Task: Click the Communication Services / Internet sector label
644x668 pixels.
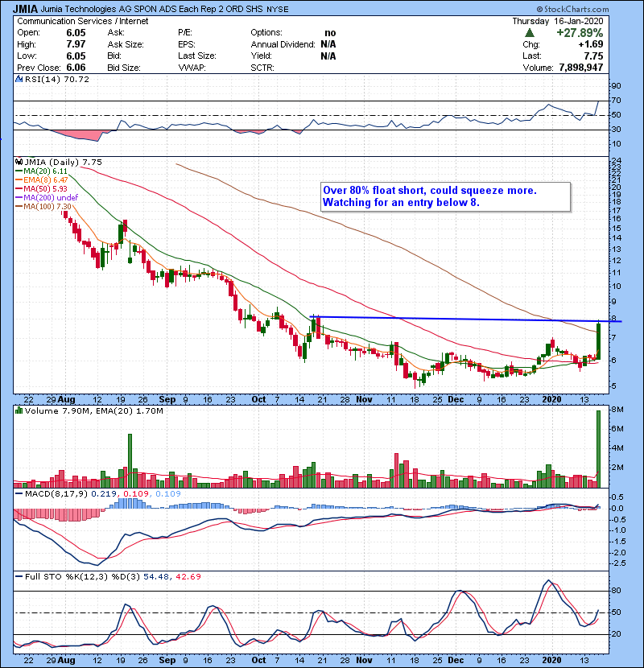Action: (83, 21)
